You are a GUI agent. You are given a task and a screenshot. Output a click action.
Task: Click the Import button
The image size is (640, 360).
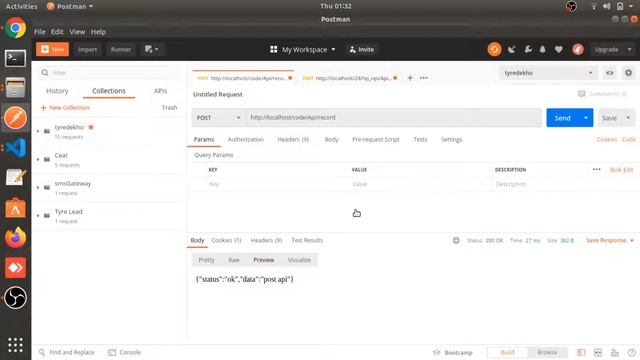pos(87,49)
